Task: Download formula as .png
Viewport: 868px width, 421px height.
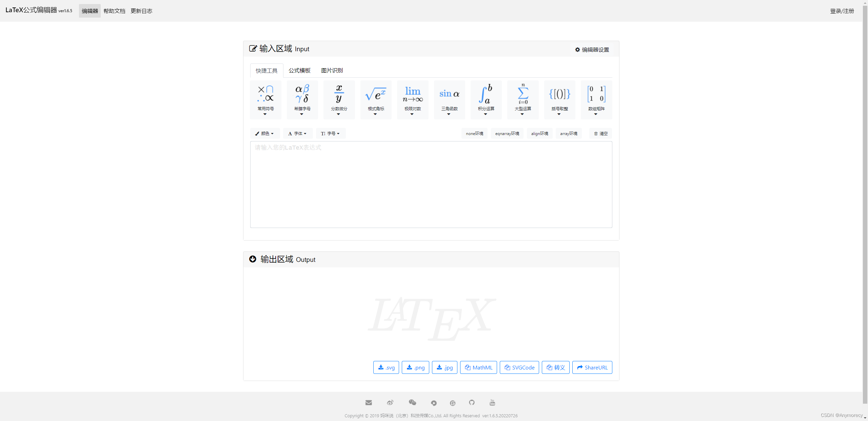Action: click(415, 367)
